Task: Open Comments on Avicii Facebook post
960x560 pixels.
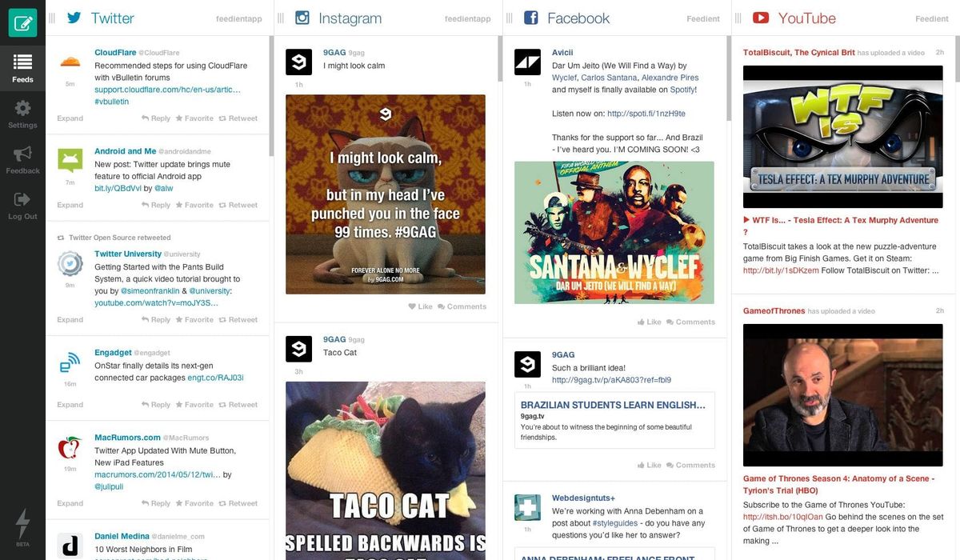Action: [x=691, y=322]
